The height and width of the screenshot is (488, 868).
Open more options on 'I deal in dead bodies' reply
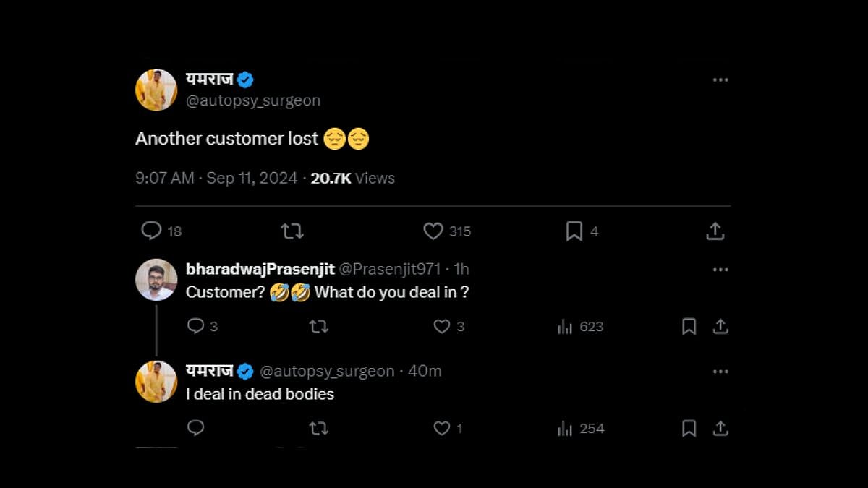click(x=720, y=372)
